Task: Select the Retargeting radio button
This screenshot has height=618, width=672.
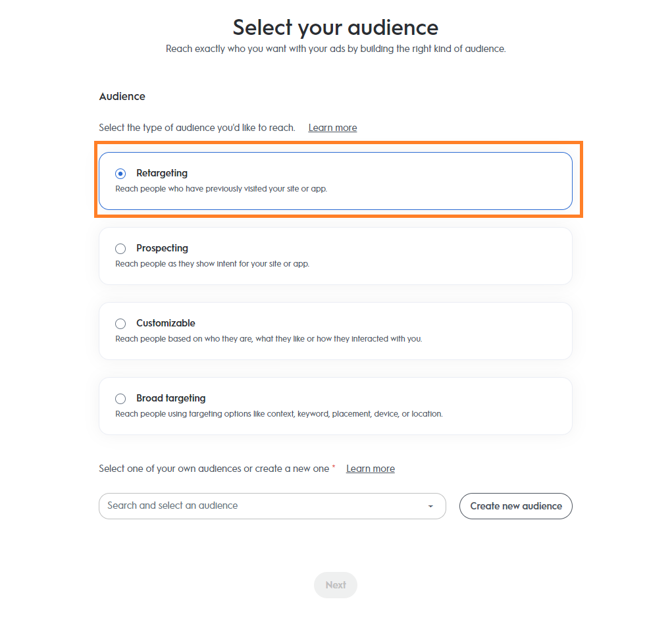Action: point(120,174)
